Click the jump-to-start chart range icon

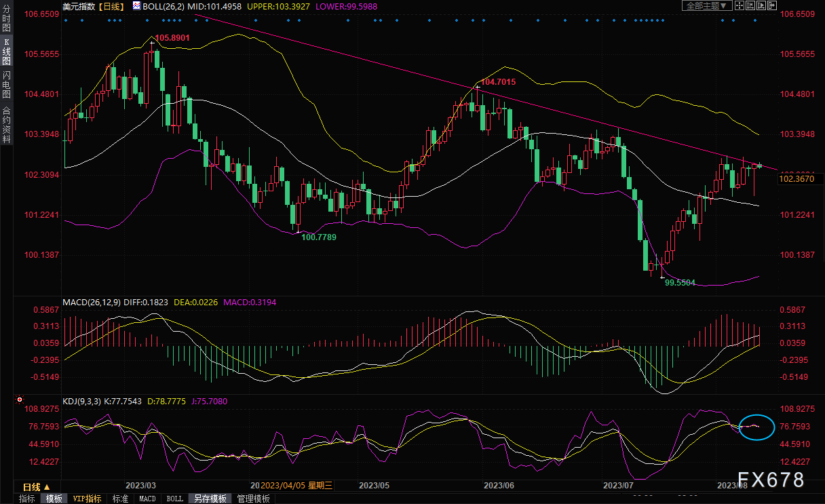point(750,5)
